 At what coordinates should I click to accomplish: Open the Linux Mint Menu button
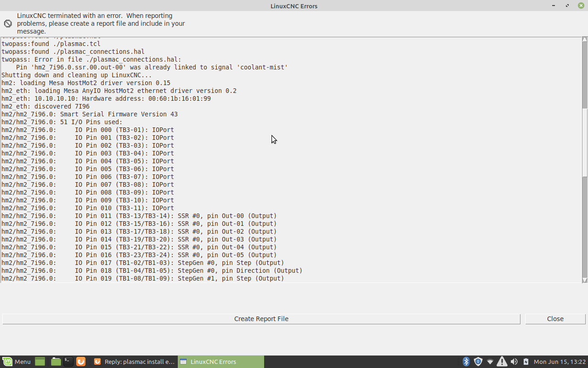(x=17, y=362)
